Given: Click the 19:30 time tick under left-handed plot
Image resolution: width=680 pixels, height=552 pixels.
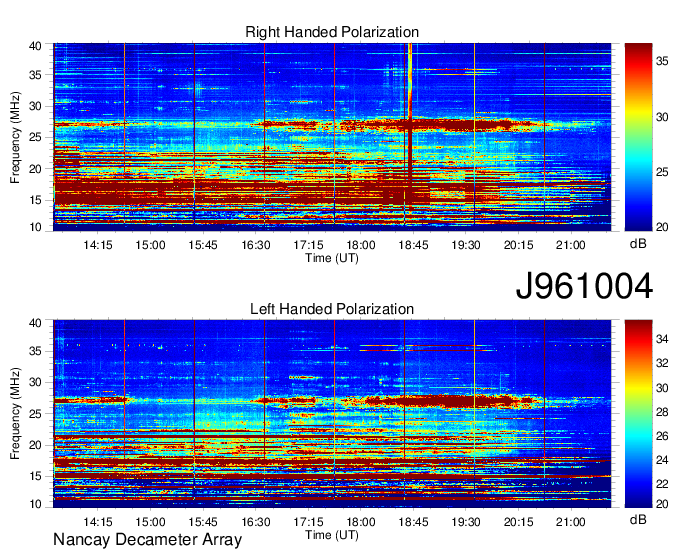Looking at the screenshot, I should pos(466,522).
